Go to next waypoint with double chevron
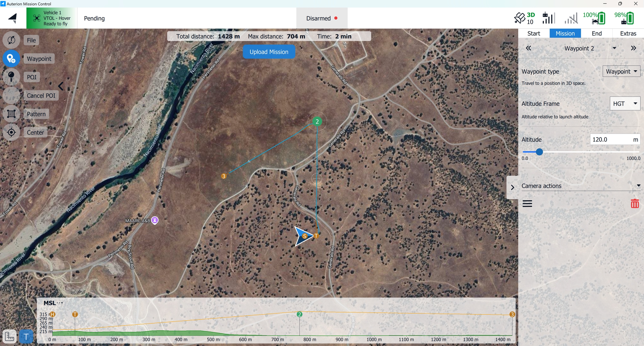The width and height of the screenshot is (644, 346). coord(633,48)
